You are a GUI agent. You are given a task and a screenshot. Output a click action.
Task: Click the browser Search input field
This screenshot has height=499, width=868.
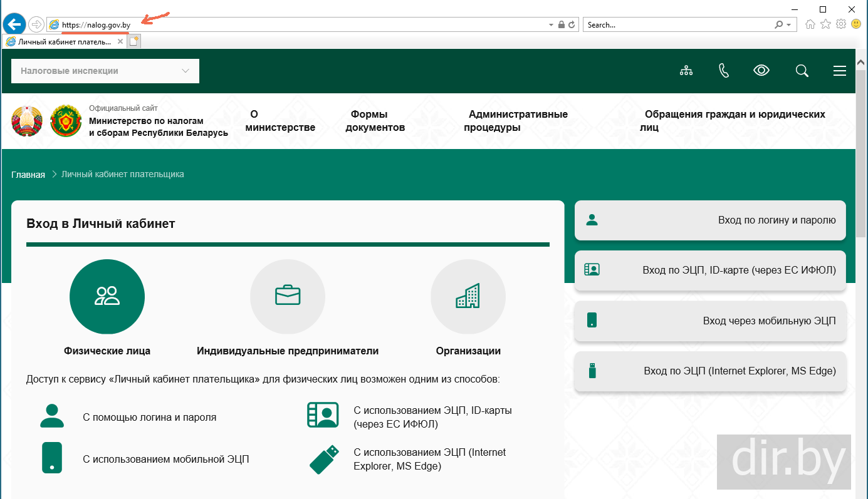tap(677, 25)
